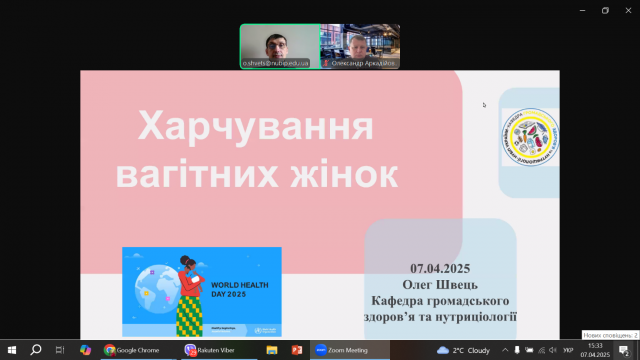Open Task View on taskbar
Screen dimensions: 640x360
point(60,350)
